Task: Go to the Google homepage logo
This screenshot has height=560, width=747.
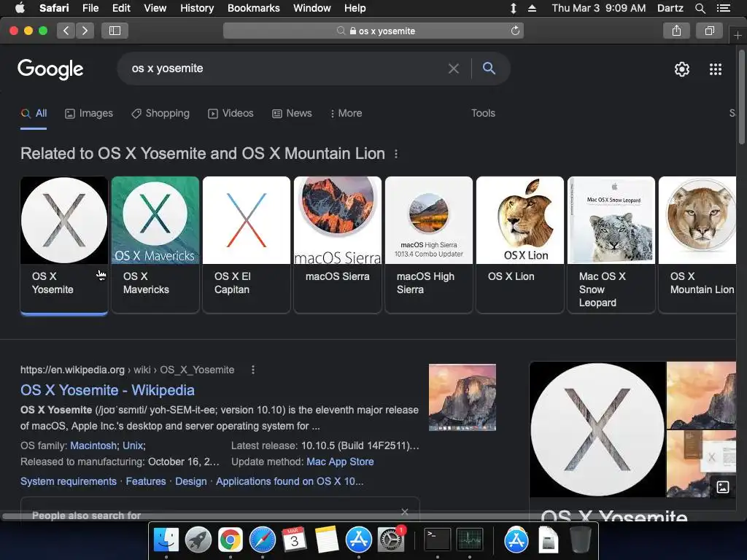Action: click(x=50, y=69)
